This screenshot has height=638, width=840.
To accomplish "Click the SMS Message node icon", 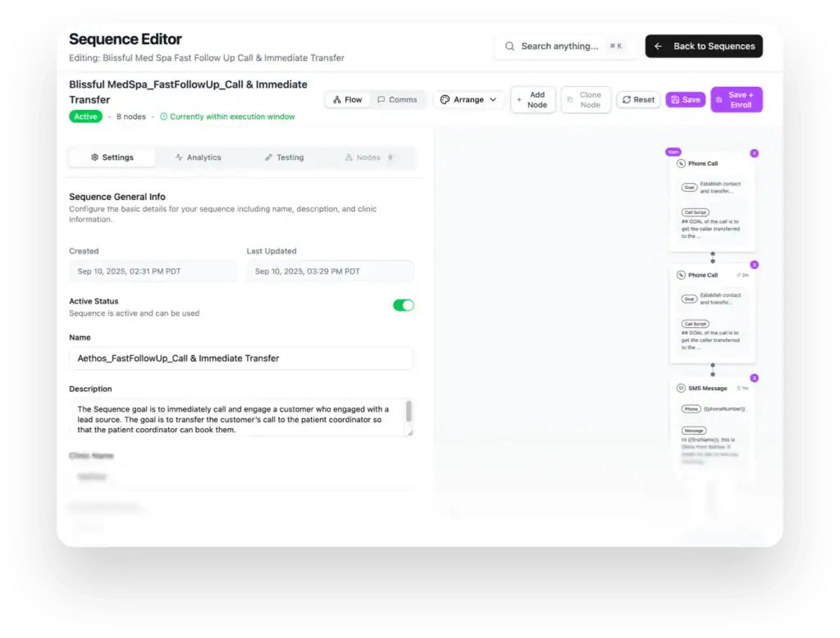I will coord(681,388).
